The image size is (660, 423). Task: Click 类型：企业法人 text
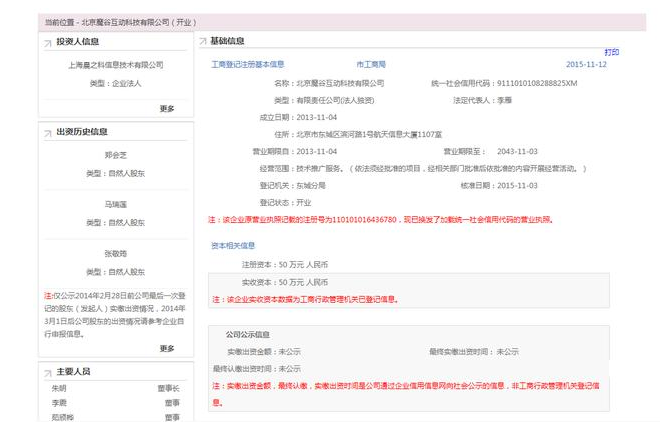116,83
